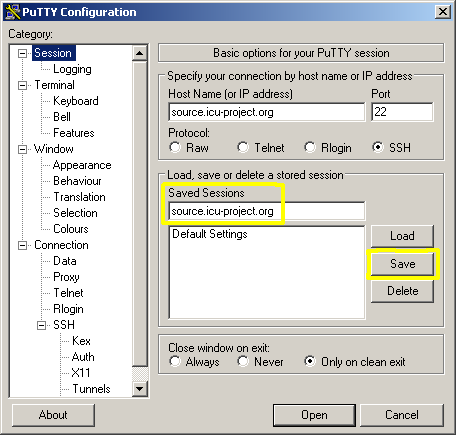The height and width of the screenshot is (435, 456).
Task: Open Keyboard settings category
Action: [x=76, y=101]
